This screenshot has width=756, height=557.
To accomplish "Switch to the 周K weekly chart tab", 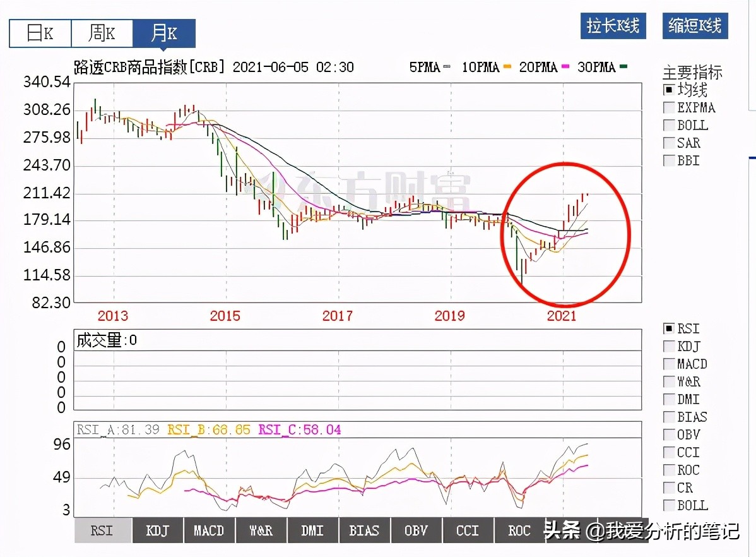I will point(101,33).
